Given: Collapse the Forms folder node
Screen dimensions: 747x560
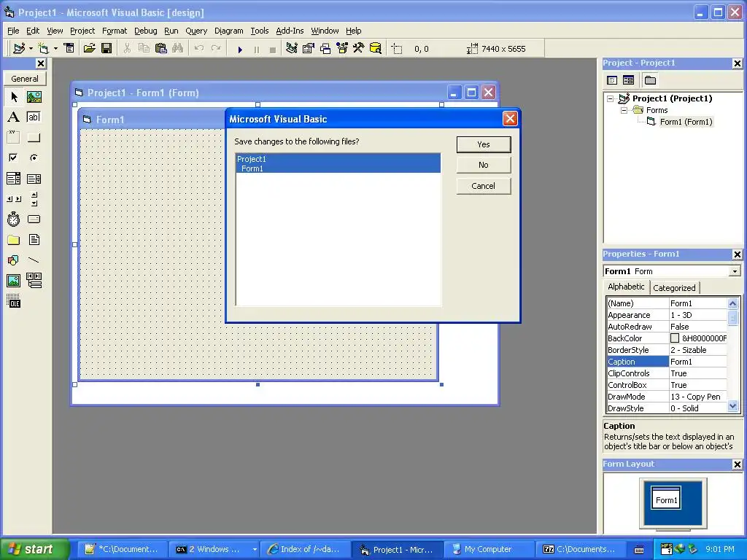Looking at the screenshot, I should 624,110.
